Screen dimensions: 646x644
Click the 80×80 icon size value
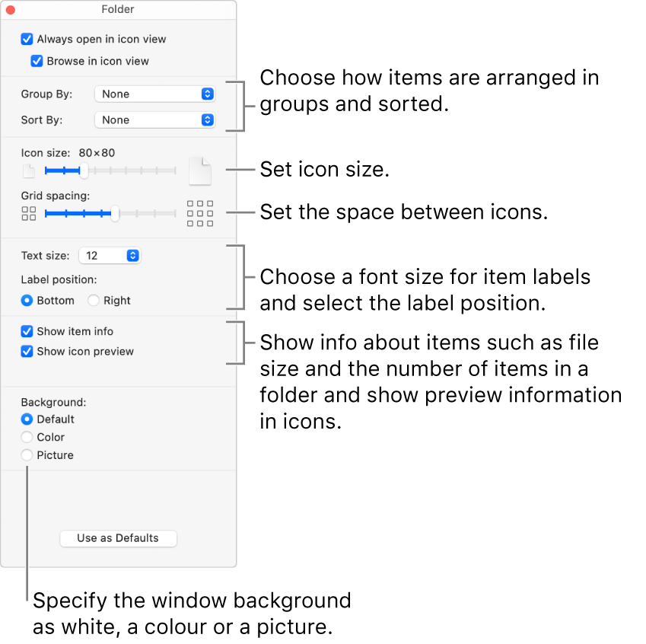pyautogui.click(x=97, y=153)
